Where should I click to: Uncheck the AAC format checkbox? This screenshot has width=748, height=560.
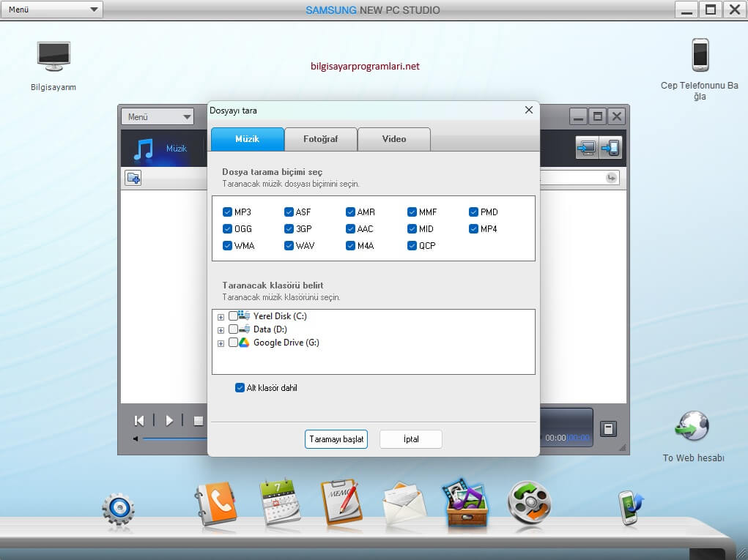tap(350, 229)
